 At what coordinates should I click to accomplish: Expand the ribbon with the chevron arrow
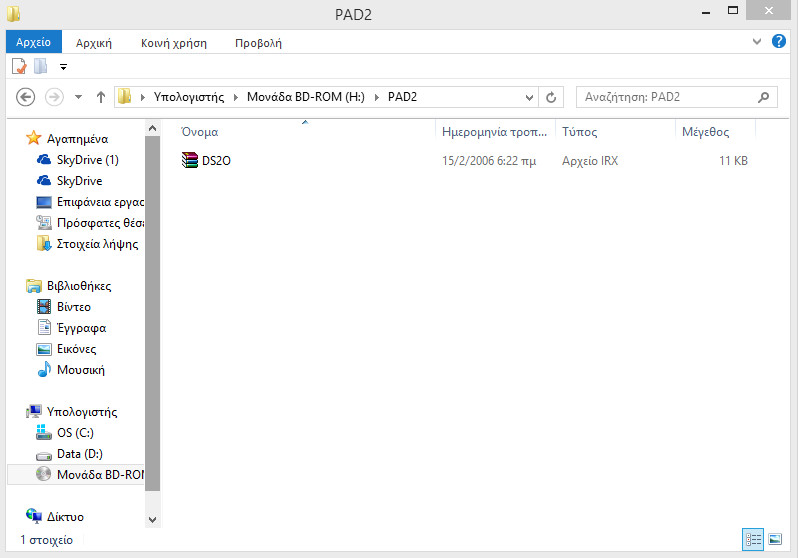[757, 42]
